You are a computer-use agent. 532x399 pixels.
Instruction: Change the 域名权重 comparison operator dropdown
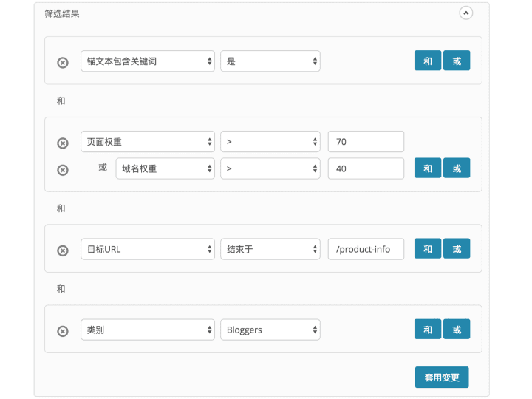[x=270, y=168]
